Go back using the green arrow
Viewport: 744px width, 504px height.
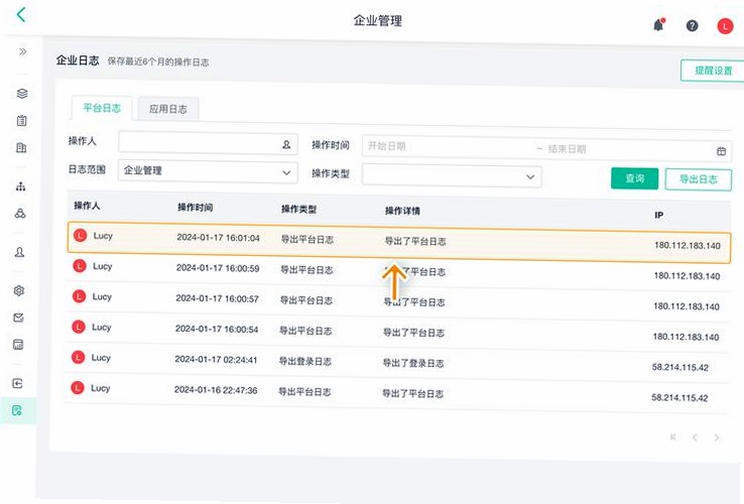[21, 14]
